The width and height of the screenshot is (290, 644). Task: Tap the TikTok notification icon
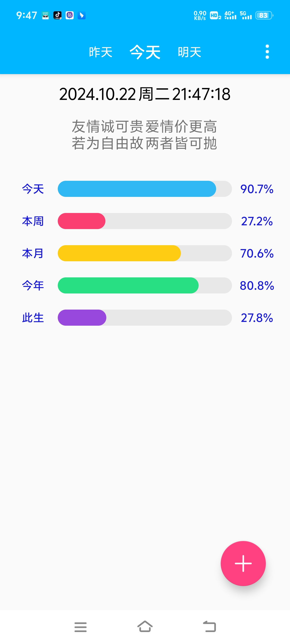(57, 15)
